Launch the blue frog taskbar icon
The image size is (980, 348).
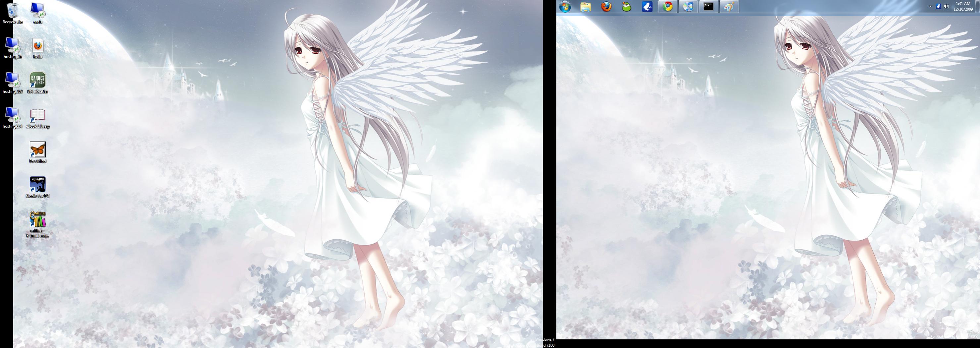pos(647,7)
